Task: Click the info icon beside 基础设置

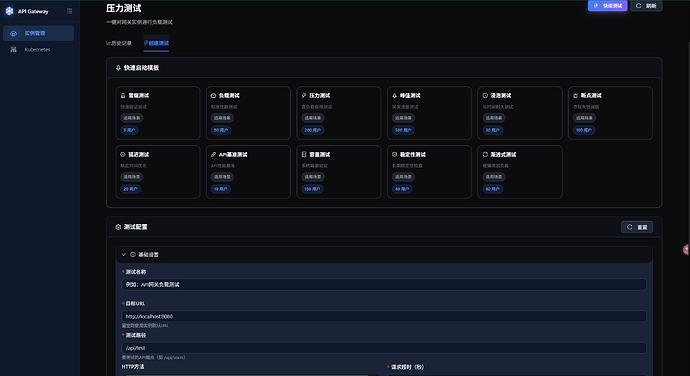Action: click(x=133, y=254)
